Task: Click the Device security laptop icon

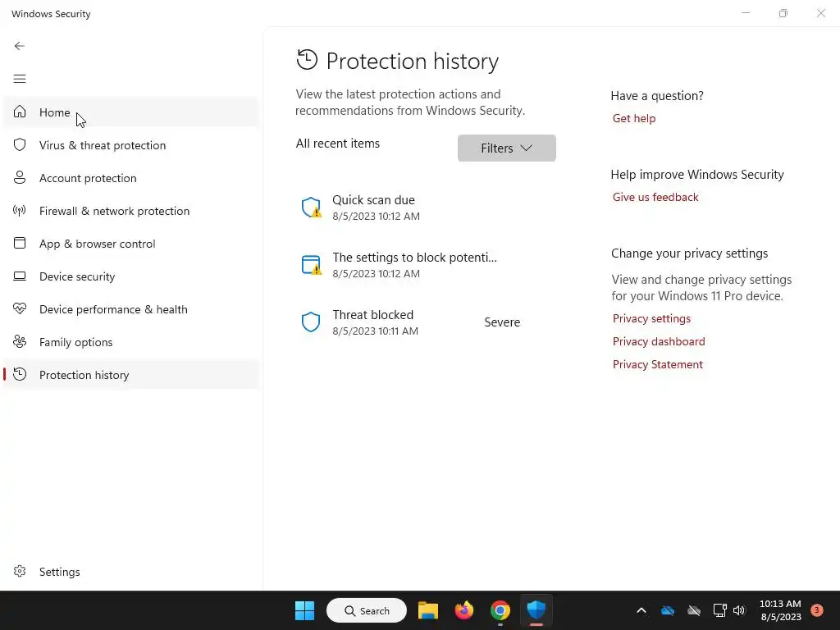Action: 20,276
